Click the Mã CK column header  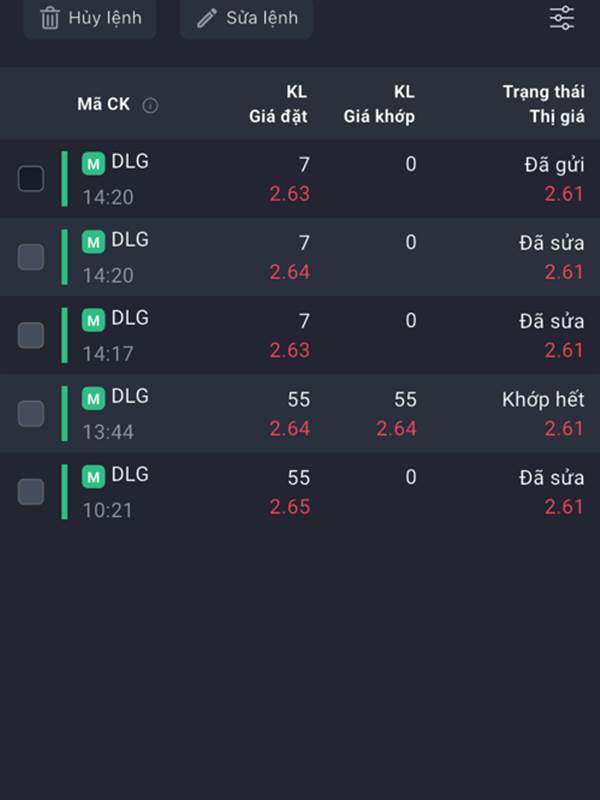tap(104, 104)
